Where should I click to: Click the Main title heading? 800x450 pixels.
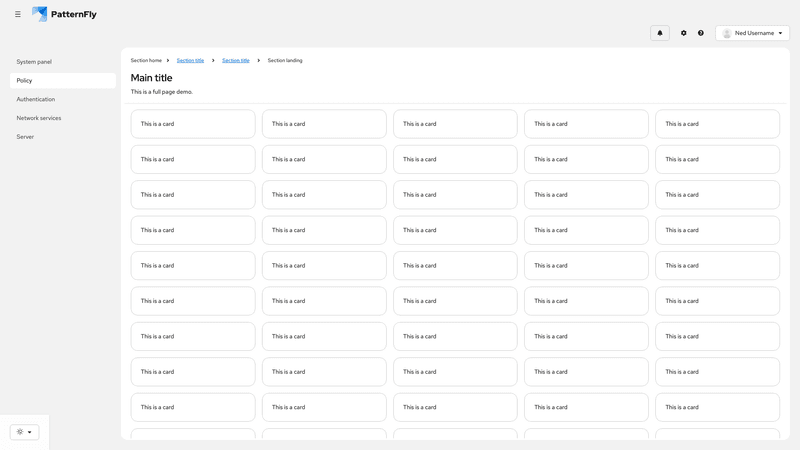152,78
